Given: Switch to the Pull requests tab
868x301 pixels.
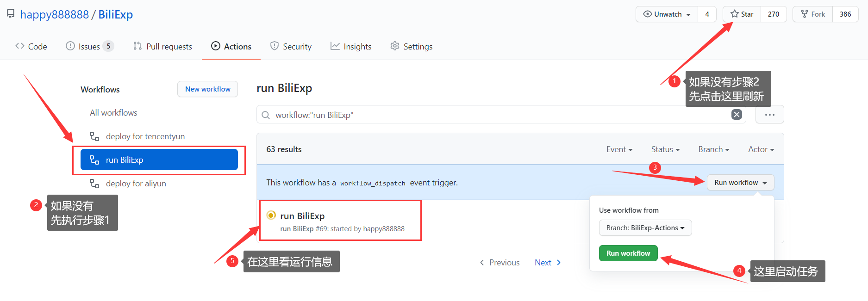Looking at the screenshot, I should tap(162, 46).
